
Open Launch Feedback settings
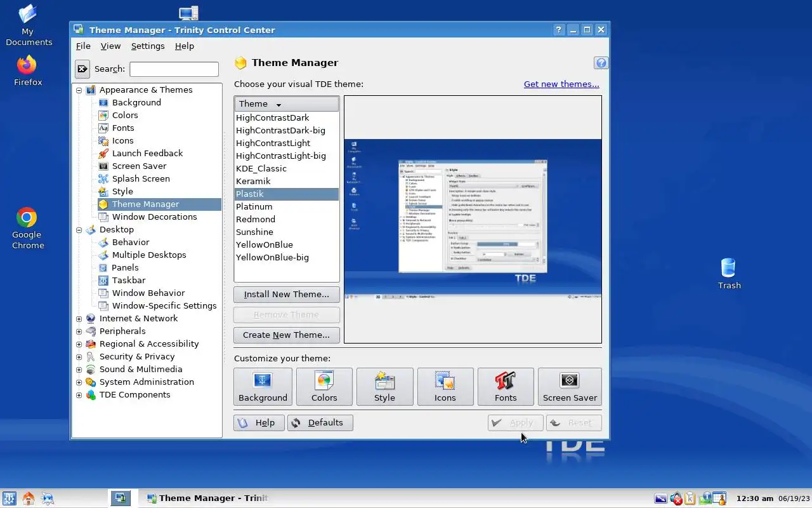click(x=140, y=153)
